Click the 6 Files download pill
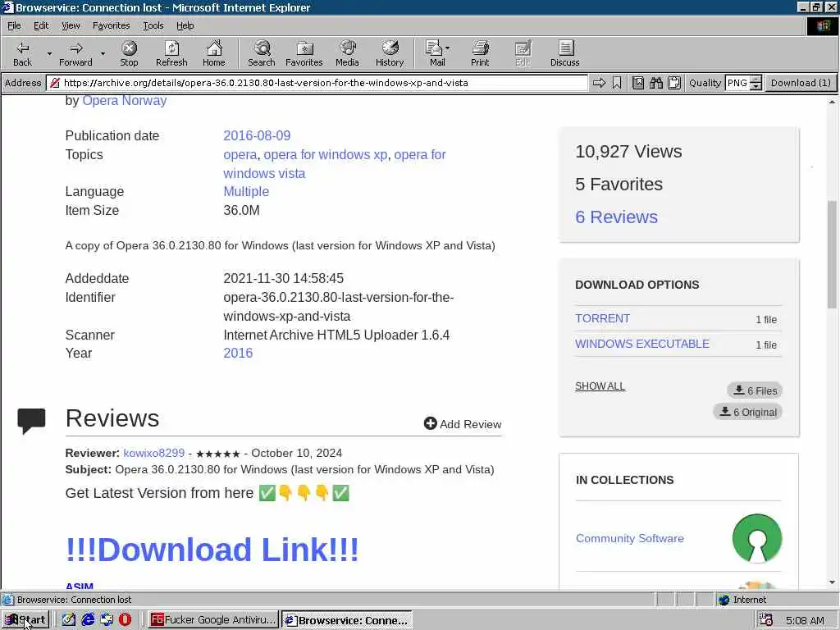 [x=755, y=390]
